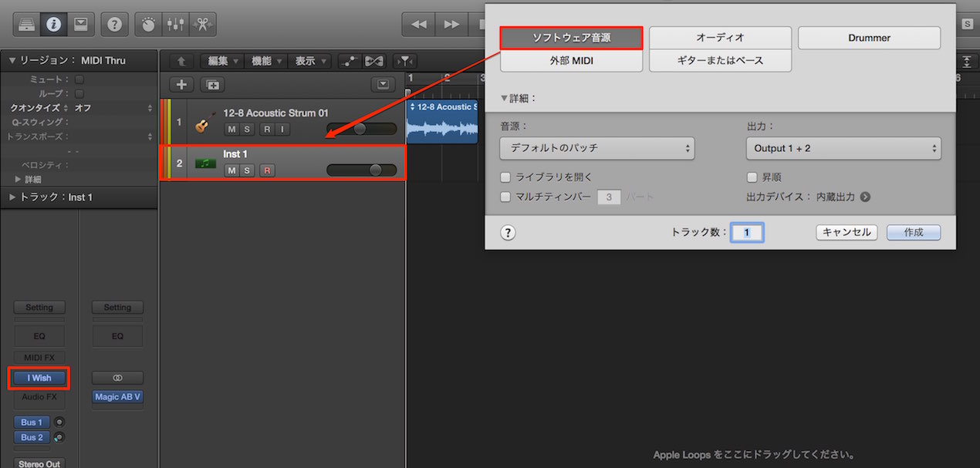Select the ソフトウェア音源 track type
Image resolution: width=980 pixels, height=468 pixels.
(571, 38)
